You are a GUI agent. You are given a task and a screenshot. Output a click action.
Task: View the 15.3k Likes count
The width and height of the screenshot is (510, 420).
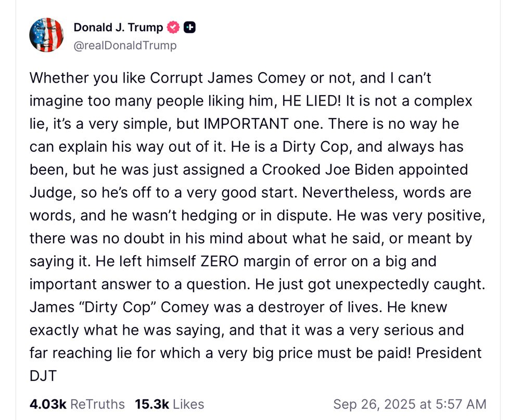(x=152, y=404)
